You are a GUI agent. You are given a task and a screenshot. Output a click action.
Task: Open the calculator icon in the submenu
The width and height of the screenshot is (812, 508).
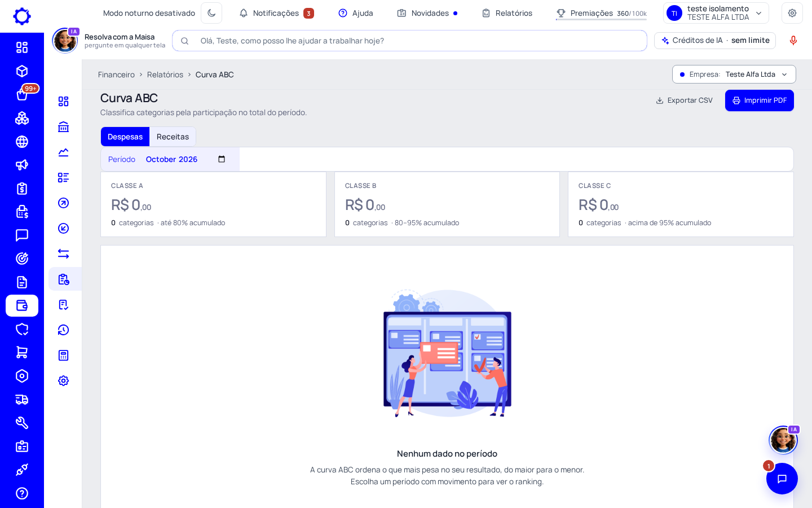[64, 356]
